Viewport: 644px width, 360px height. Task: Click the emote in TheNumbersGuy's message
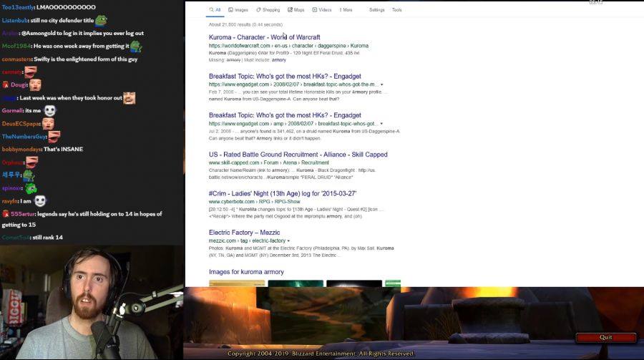click(54, 137)
